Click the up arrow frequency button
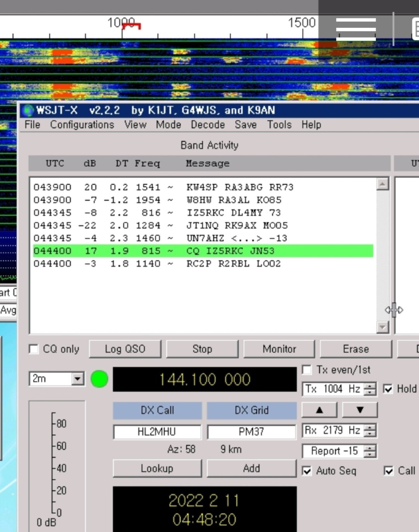 tap(319, 410)
